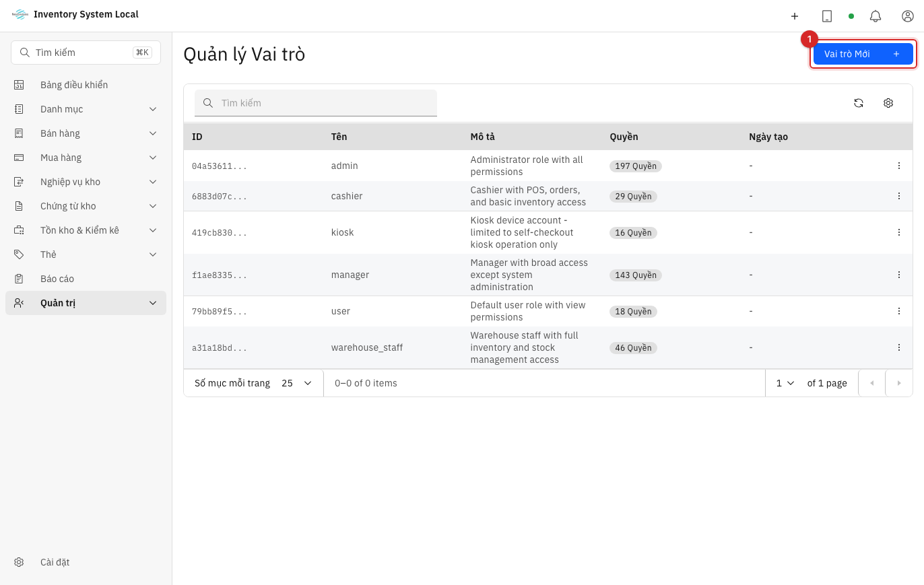The image size is (924, 585).
Task: Click Vai trò Mới button
Action: click(863, 54)
